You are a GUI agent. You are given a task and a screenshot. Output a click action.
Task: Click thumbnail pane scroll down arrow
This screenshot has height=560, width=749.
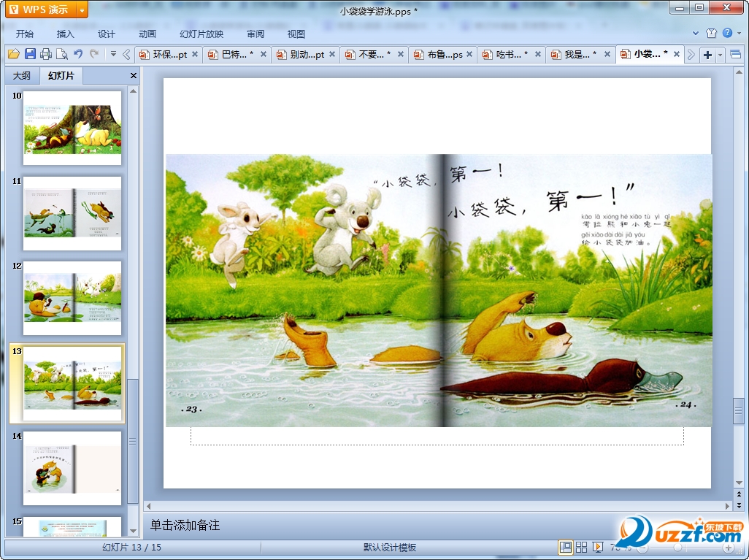pos(134,532)
